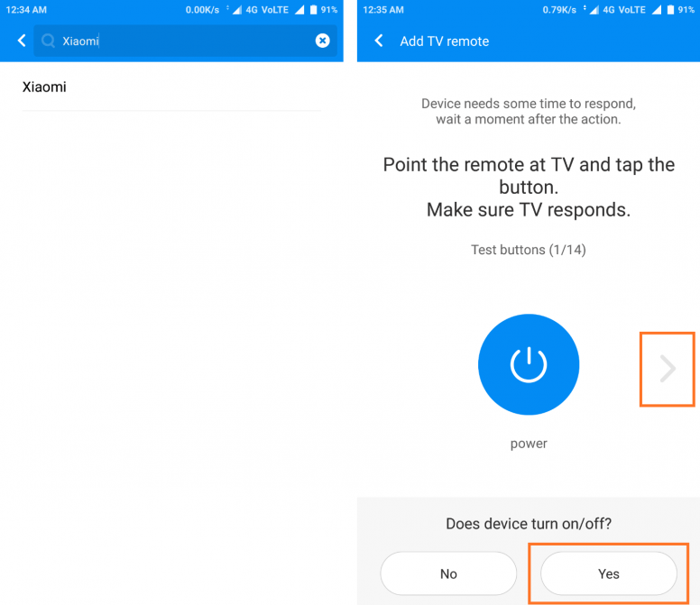
Task: Focus the search field containing Xiaomi
Action: [180, 41]
